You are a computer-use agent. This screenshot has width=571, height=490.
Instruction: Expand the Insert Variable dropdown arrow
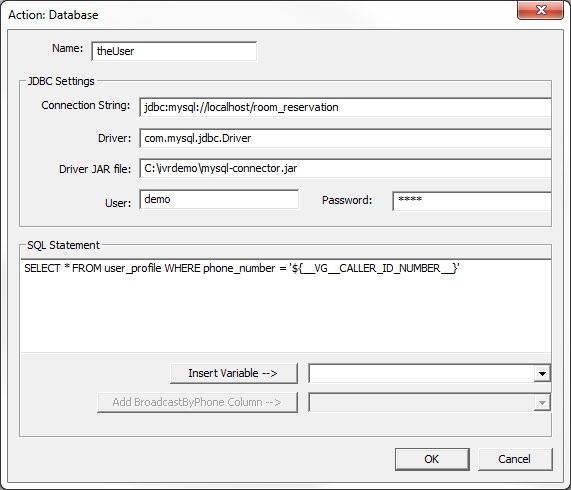pos(542,374)
